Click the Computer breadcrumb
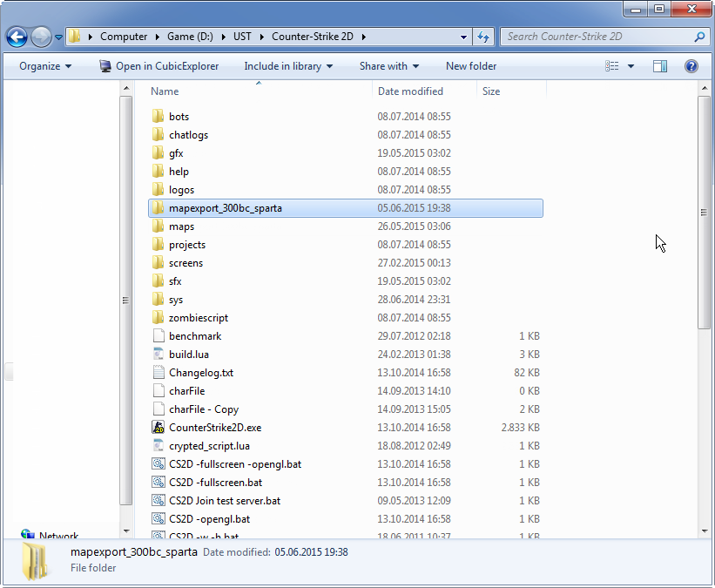Image resolution: width=715 pixels, height=588 pixels. pyautogui.click(x=124, y=37)
